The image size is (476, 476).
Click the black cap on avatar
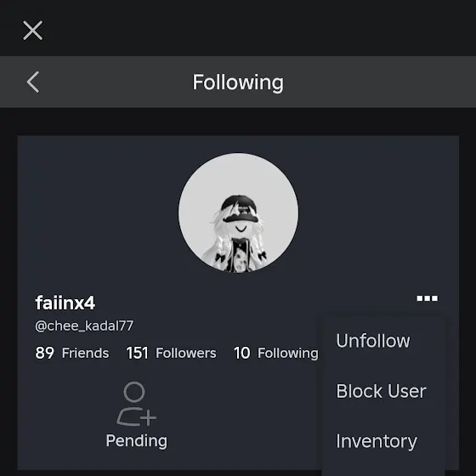(x=239, y=208)
